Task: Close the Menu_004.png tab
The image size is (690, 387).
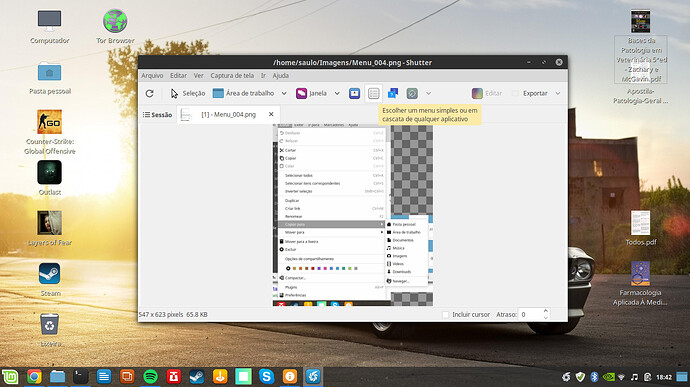Action: click(x=271, y=114)
